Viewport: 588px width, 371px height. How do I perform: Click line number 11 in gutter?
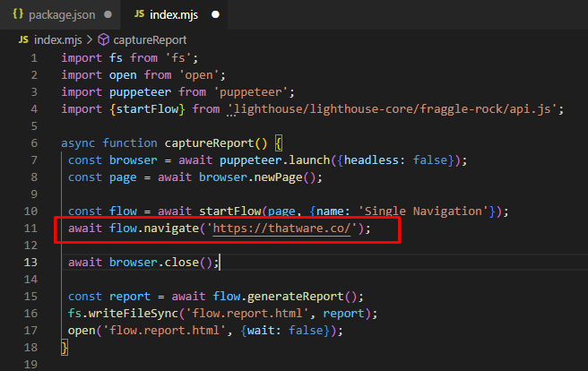30,229
